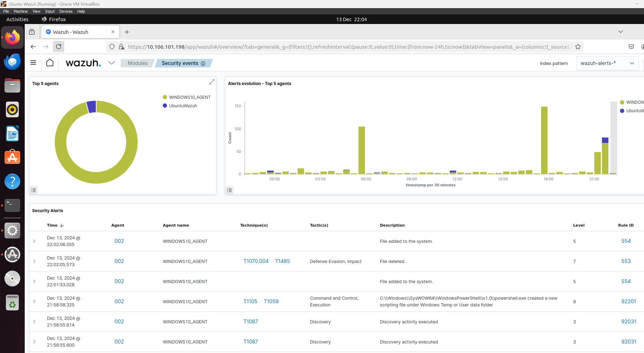
Task: Click the T1070.004 technique link
Action: (x=256, y=261)
